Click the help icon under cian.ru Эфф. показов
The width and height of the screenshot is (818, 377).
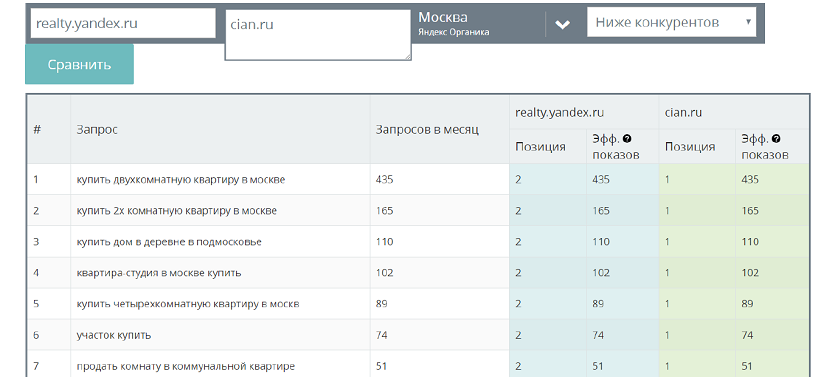776,139
